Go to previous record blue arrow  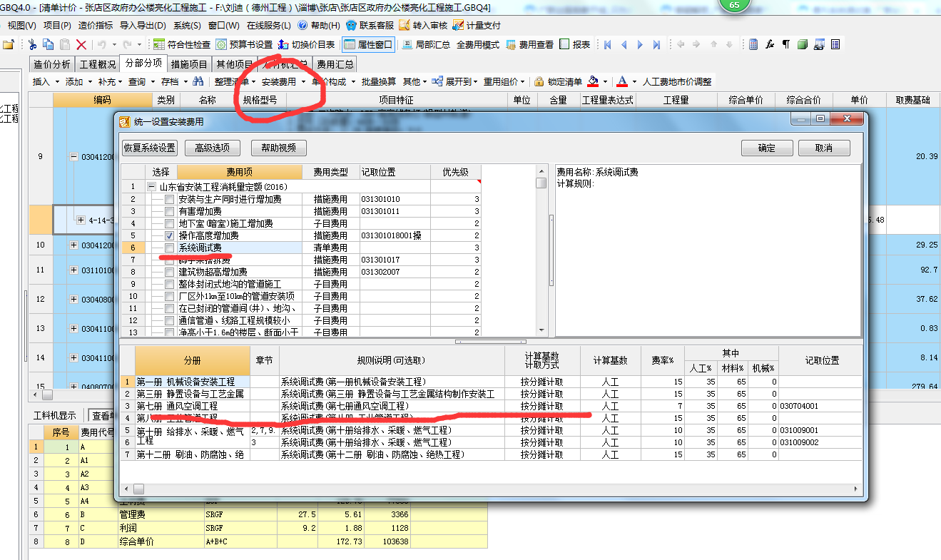[x=624, y=44]
